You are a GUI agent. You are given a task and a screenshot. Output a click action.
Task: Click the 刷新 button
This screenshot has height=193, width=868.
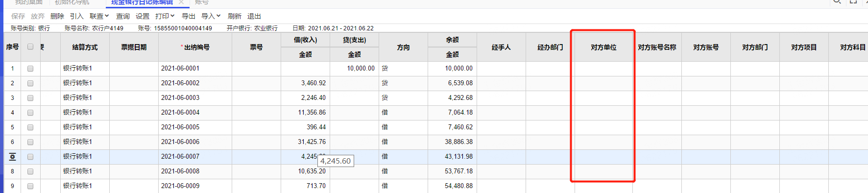coord(235,16)
